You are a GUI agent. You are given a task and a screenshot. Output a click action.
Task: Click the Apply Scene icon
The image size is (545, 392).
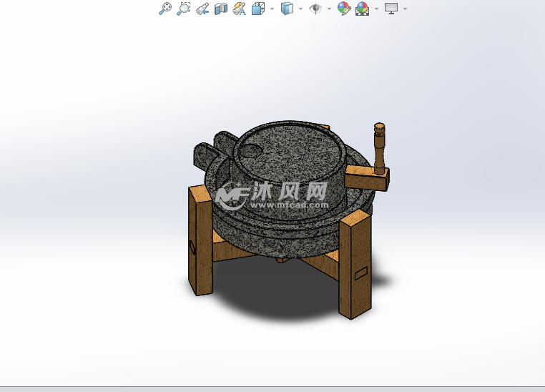[363, 9]
